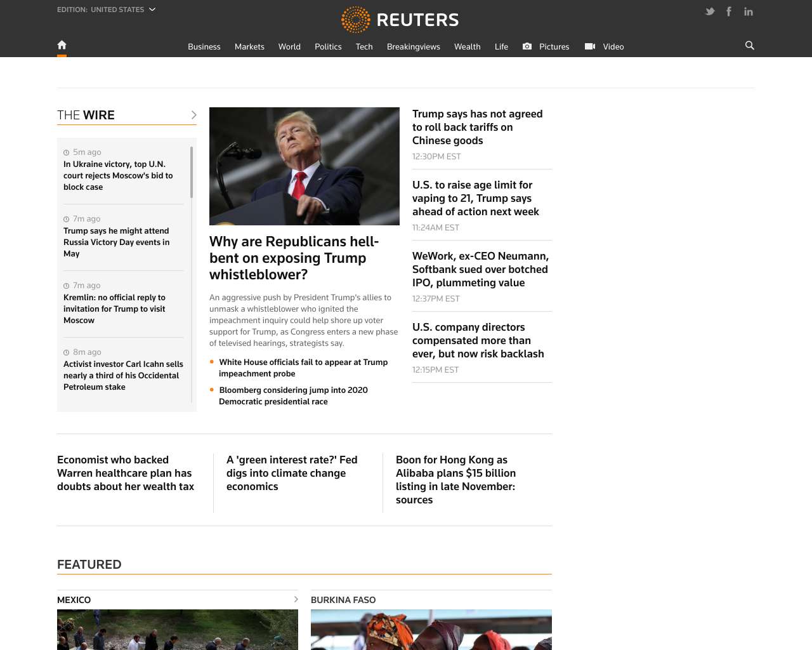Screen dimensions: 812x650
Task: Open Alibaba Hong Kong listing story
Action: pyautogui.click(x=456, y=480)
